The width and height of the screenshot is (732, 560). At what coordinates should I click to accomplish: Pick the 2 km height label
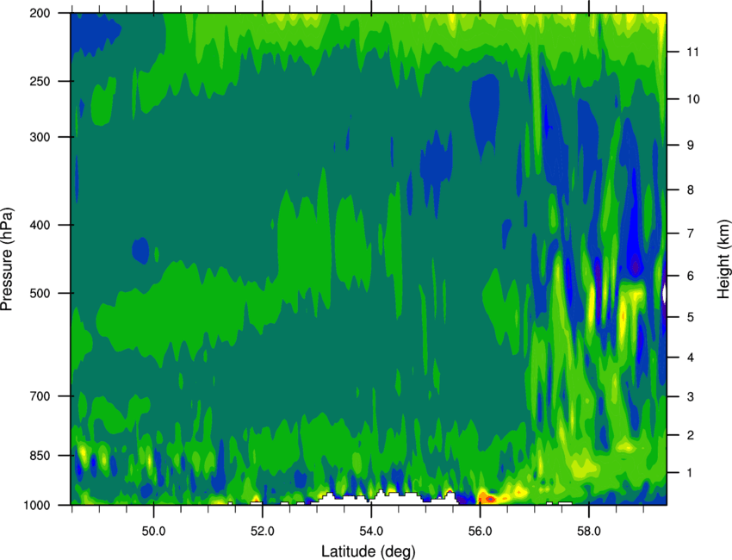(691, 435)
